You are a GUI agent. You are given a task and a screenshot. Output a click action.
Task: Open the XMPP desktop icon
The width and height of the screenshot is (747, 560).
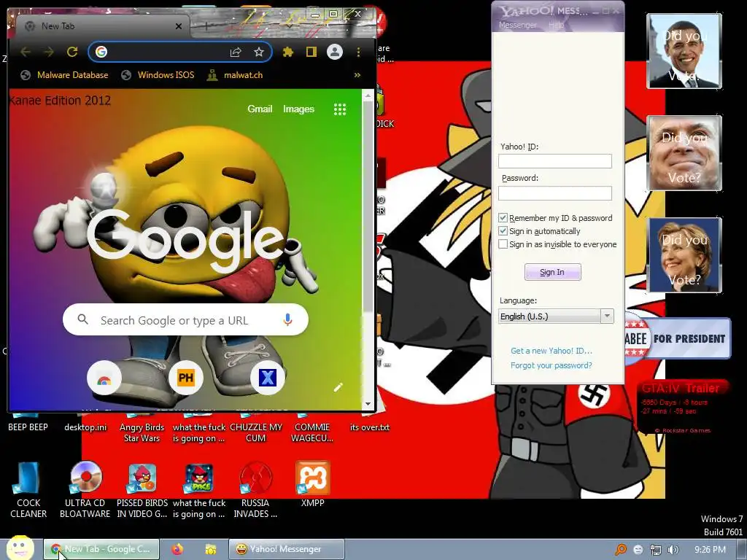[312, 485]
